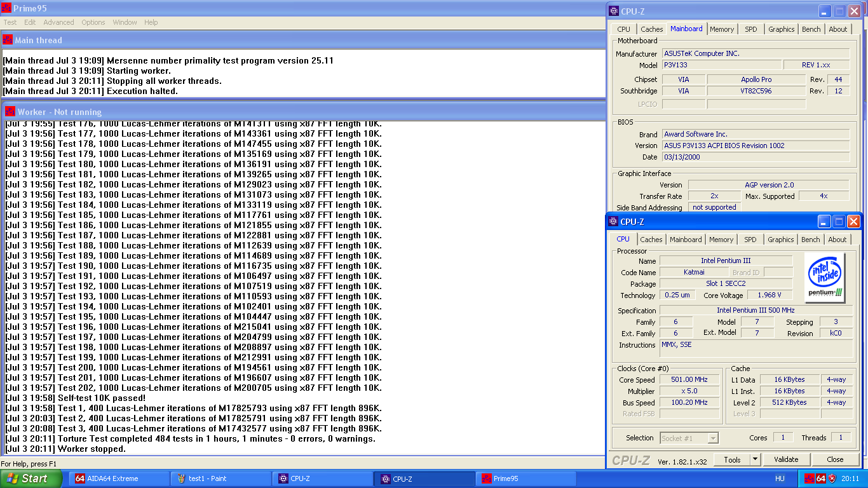The width and height of the screenshot is (868, 488).
Task: Open About tab in lower CPU-Z window
Action: pos(837,240)
